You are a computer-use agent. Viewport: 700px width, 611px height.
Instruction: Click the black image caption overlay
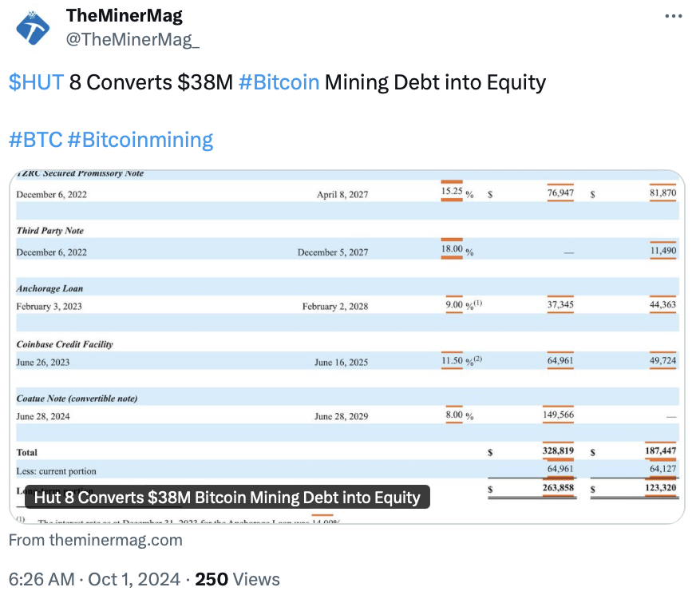227,497
